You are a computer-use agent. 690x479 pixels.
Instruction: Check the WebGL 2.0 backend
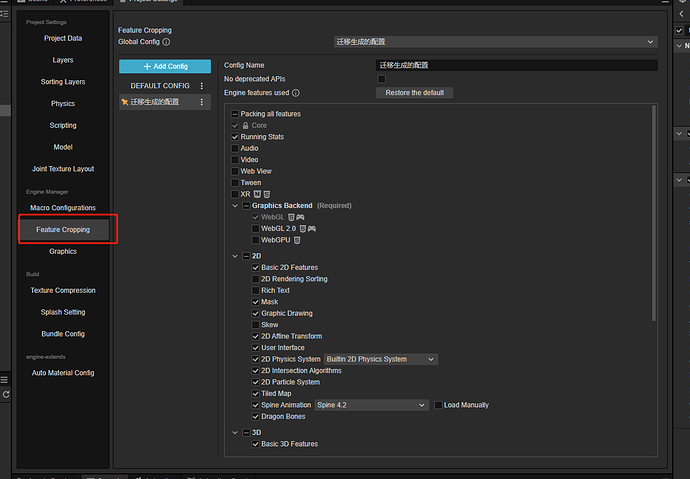(255, 228)
